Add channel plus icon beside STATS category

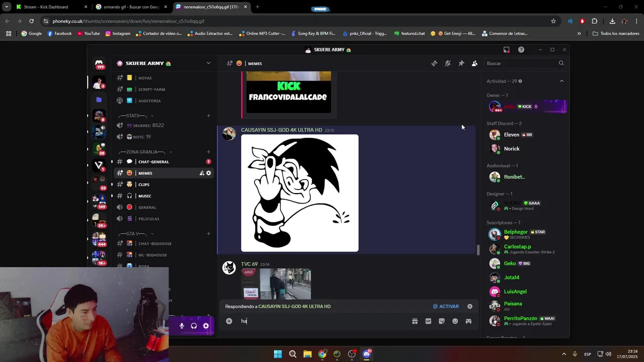(x=208, y=116)
